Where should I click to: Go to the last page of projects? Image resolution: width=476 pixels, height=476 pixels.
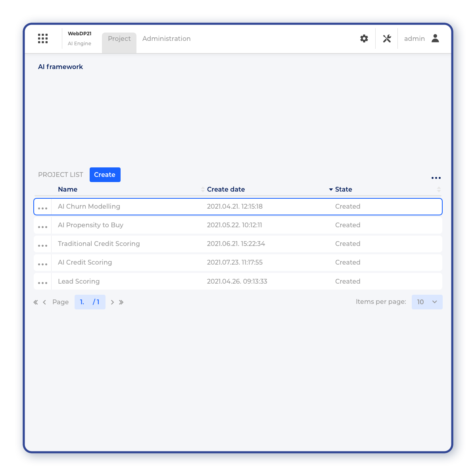coord(121,302)
